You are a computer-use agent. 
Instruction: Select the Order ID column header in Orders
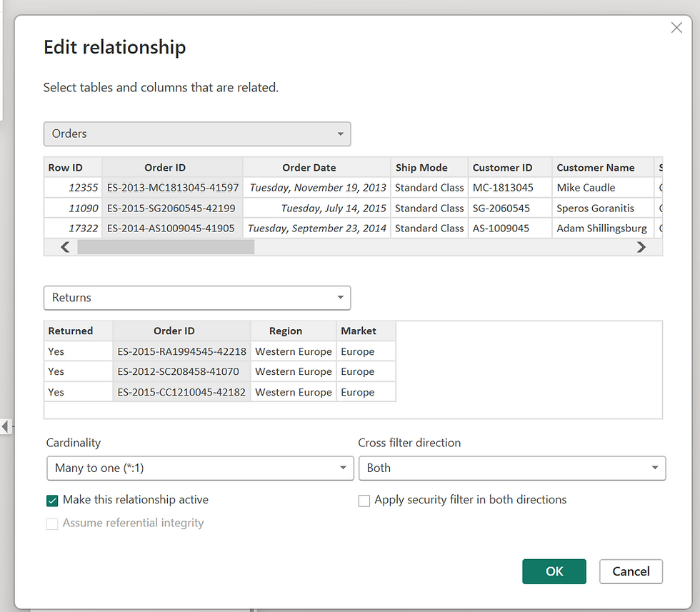click(172, 168)
